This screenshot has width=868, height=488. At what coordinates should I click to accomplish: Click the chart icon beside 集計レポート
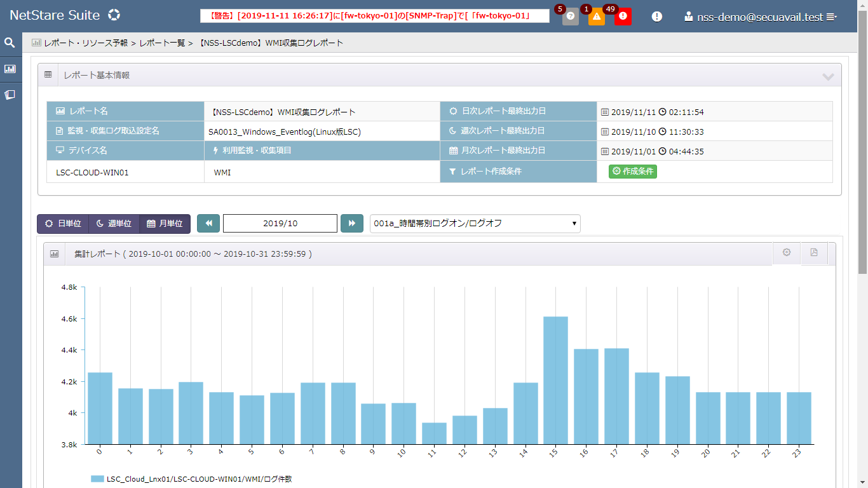pyautogui.click(x=55, y=254)
